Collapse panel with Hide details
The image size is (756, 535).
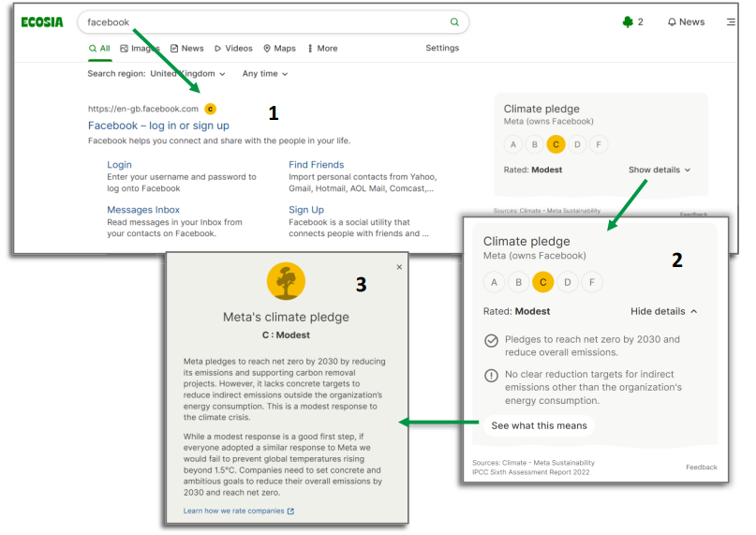coord(664,311)
